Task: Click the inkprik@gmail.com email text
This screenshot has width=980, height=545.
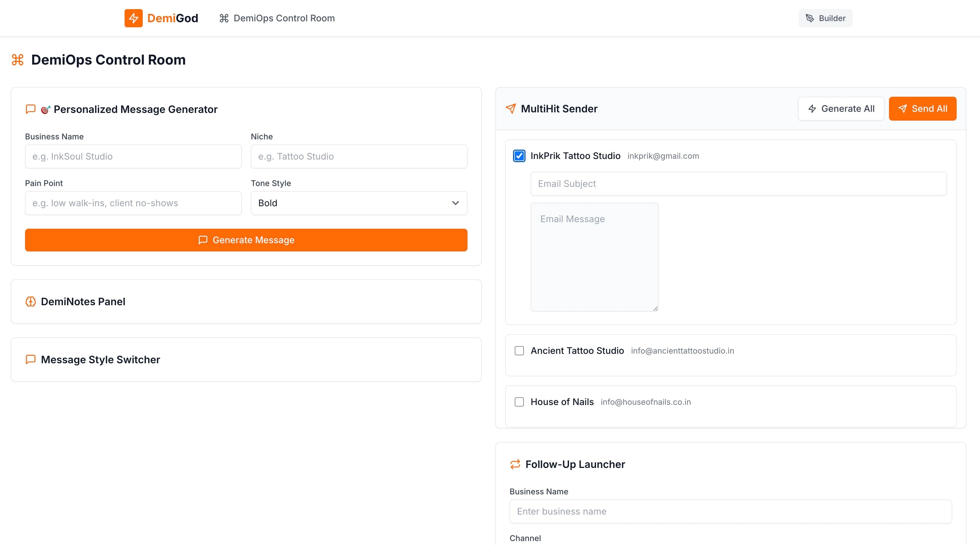Action: click(x=663, y=156)
